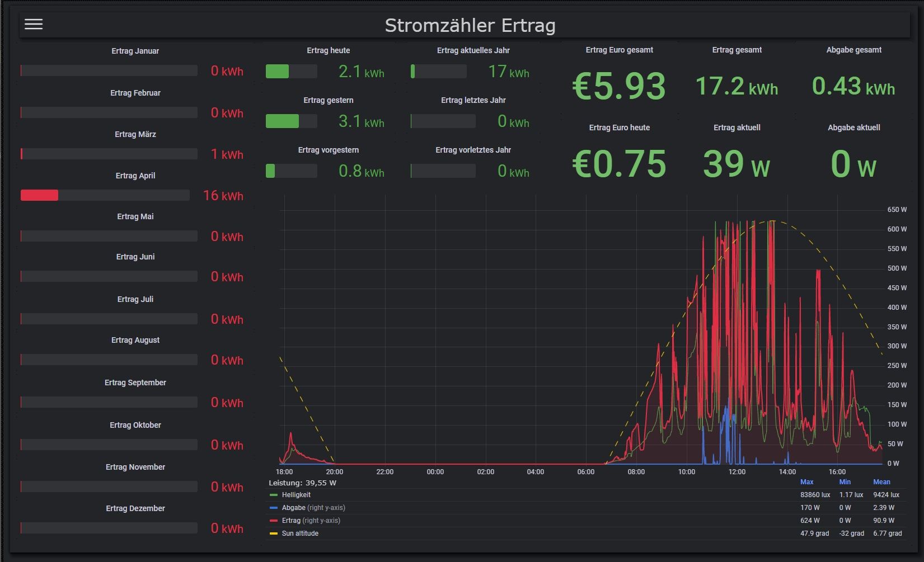Image resolution: width=924 pixels, height=562 pixels.
Task: Open the Abgabe gesamt panel title
Action: point(854,50)
